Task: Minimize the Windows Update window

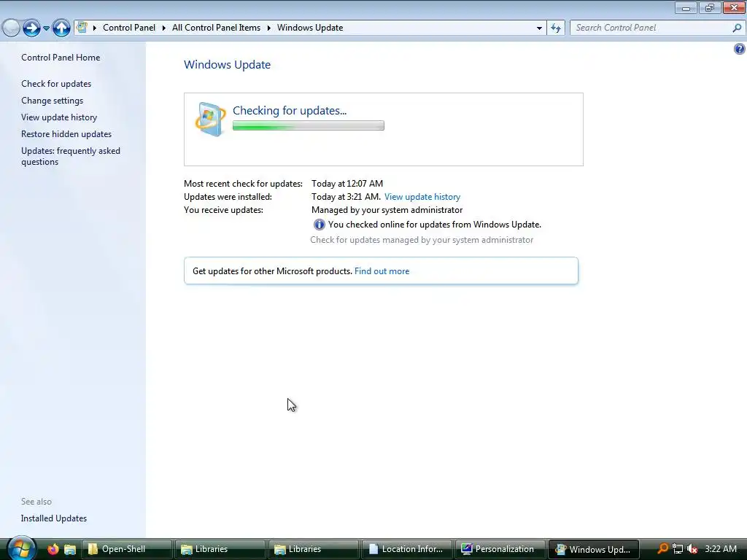Action: [x=686, y=7]
